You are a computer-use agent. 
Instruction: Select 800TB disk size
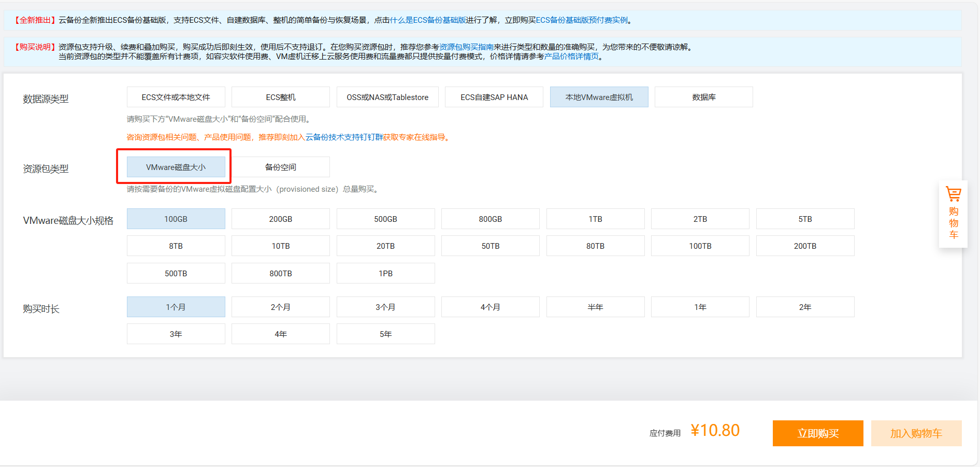point(281,273)
